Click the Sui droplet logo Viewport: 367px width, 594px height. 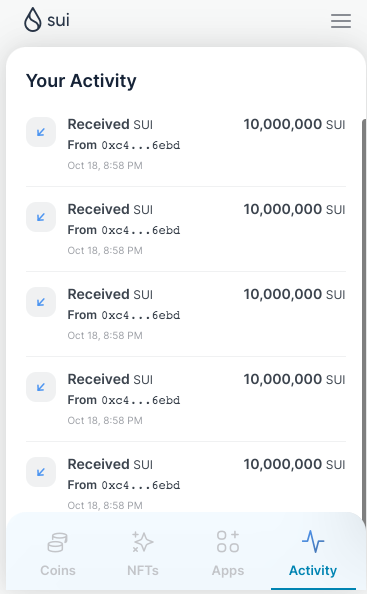click(33, 19)
